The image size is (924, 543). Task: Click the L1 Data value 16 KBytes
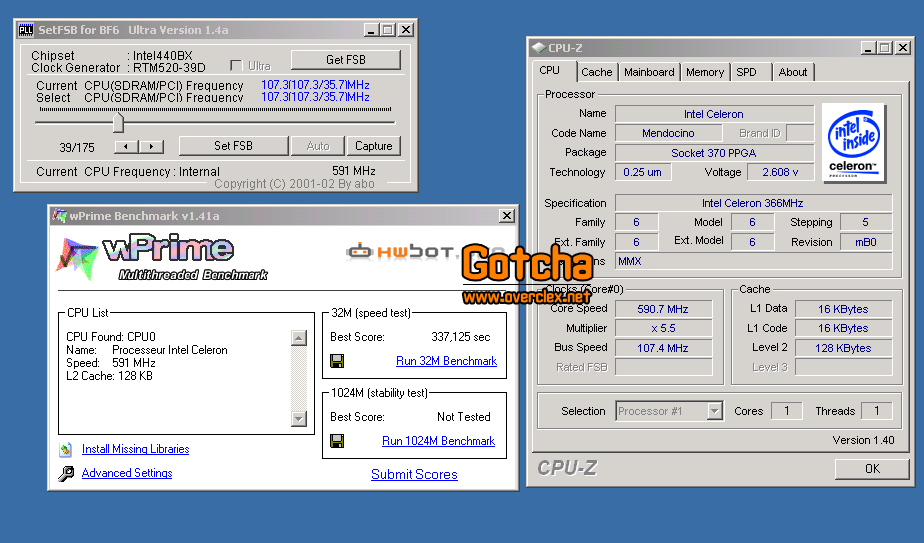[843, 309]
